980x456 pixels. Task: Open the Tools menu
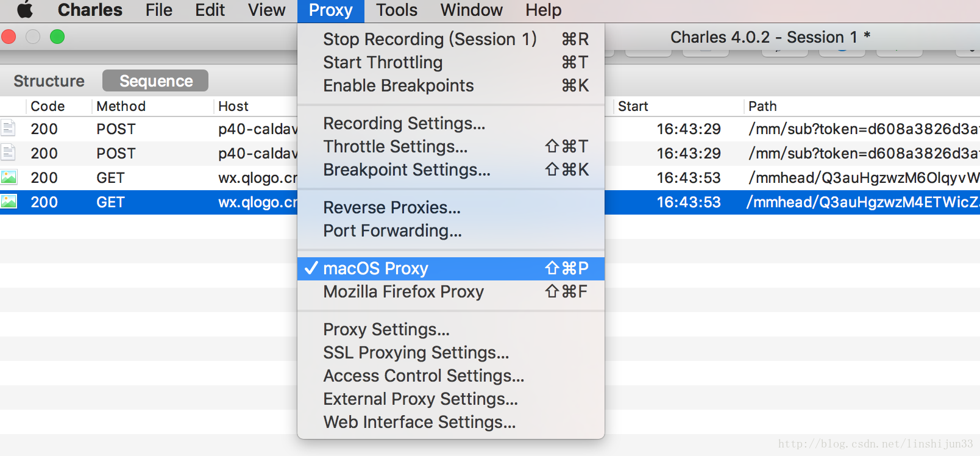click(x=397, y=10)
